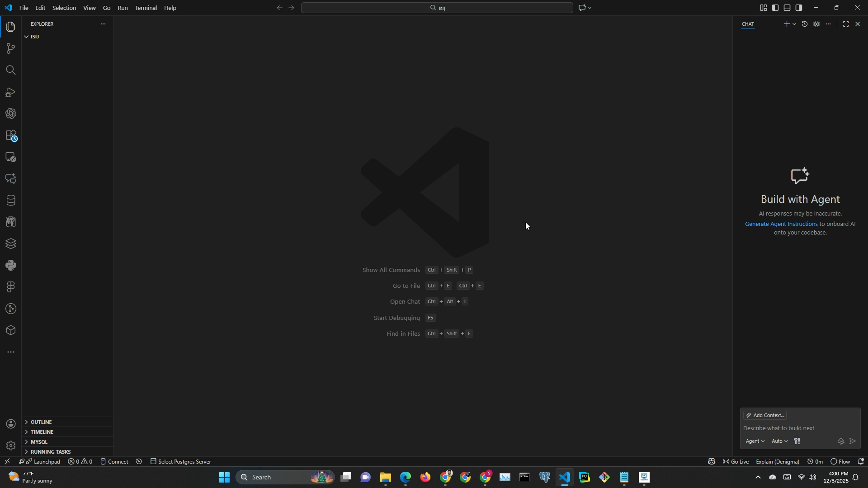The width and height of the screenshot is (868, 488).
Task: Open the Source Control view
Action: coord(10,48)
